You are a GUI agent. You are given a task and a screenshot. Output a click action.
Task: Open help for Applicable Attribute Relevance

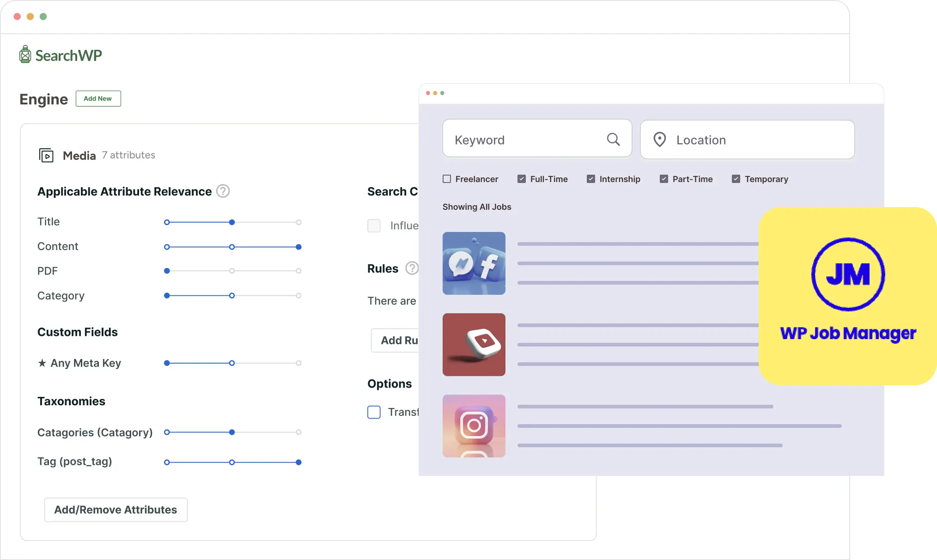pyautogui.click(x=223, y=191)
